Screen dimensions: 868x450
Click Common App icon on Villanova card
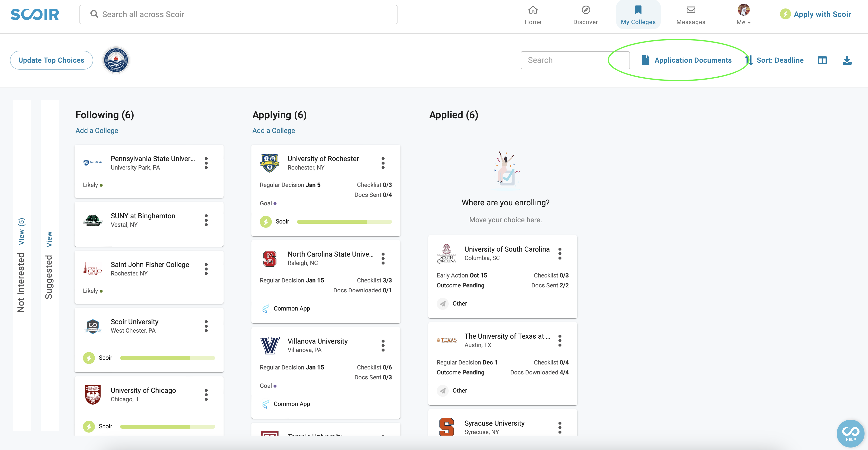pyautogui.click(x=266, y=404)
